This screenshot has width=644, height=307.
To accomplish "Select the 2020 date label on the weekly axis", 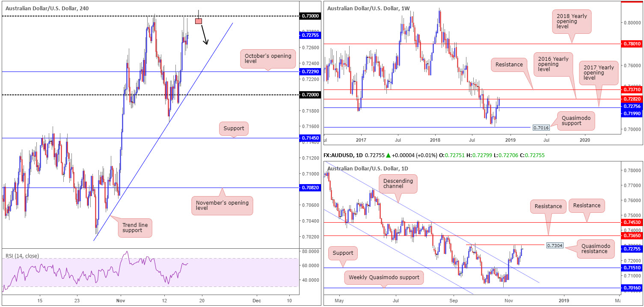I will pos(585,140).
